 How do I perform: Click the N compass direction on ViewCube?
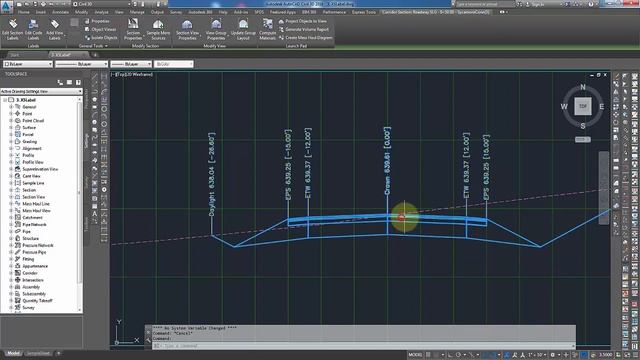[582, 87]
